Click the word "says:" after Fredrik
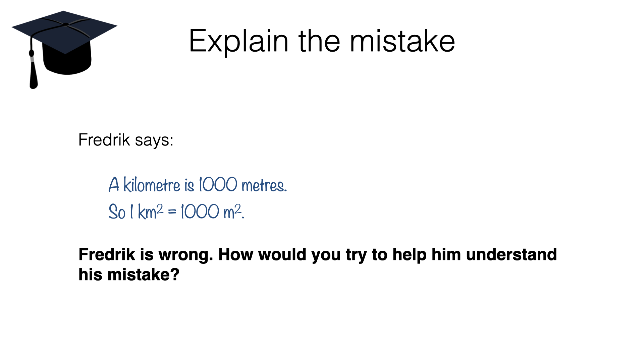Image resolution: width=644 pixels, height=362 pixels. (x=154, y=140)
